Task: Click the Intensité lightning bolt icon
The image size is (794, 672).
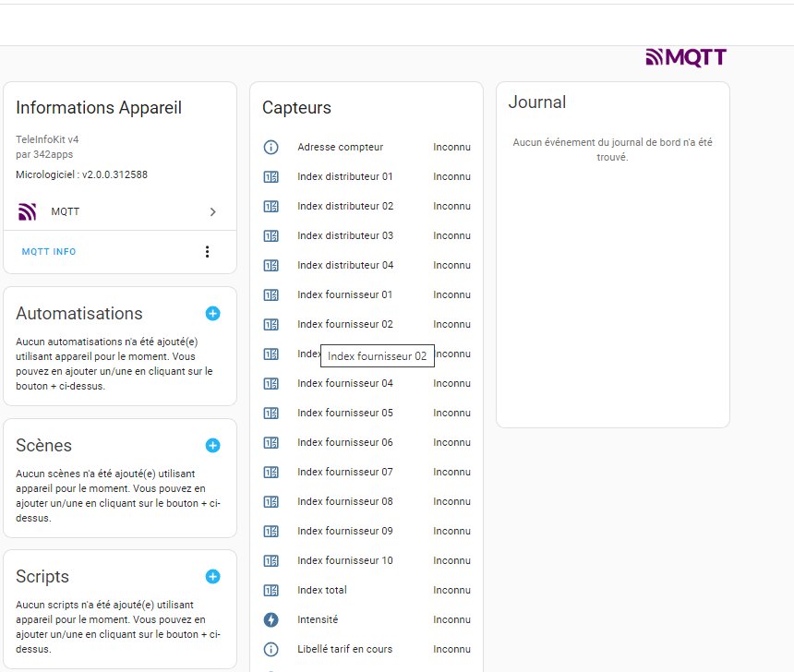Action: pos(271,619)
